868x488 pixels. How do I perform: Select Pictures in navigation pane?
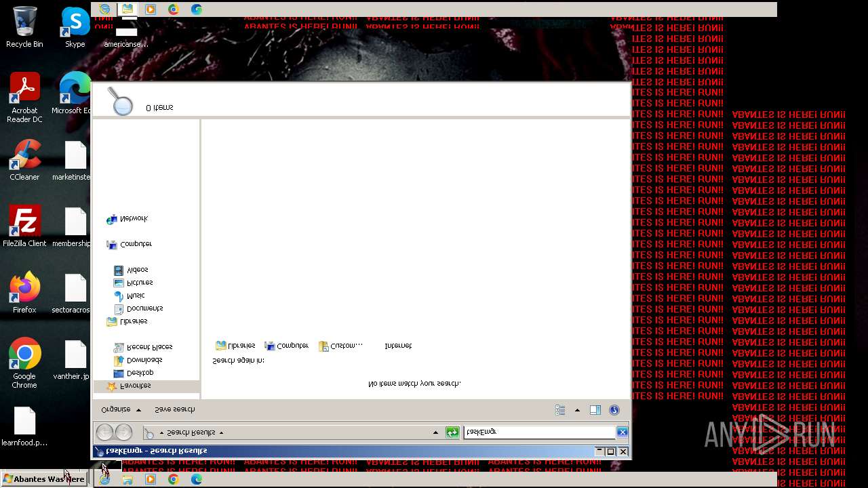coord(134,283)
